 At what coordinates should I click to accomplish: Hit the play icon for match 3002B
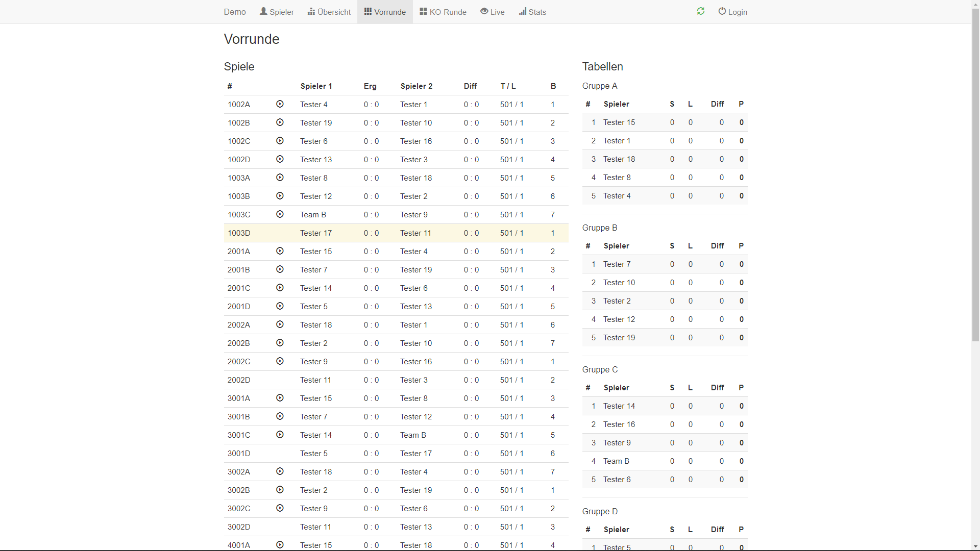pyautogui.click(x=280, y=490)
